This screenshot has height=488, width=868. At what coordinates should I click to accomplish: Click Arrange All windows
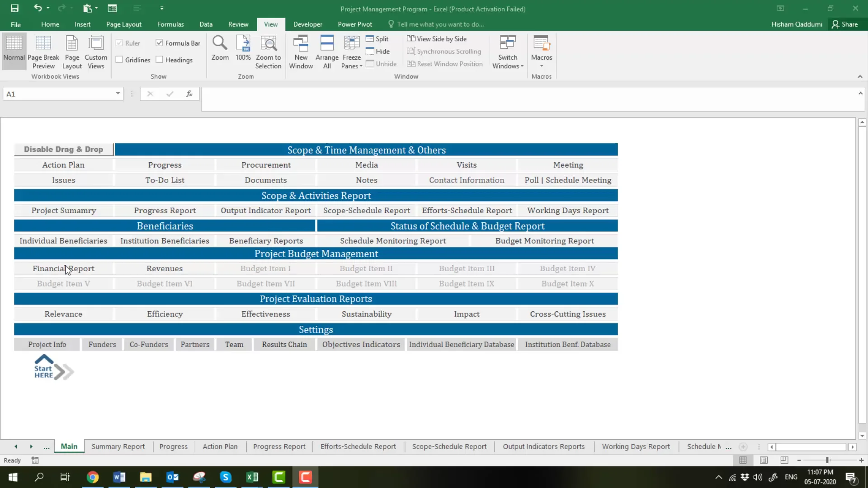(x=327, y=52)
